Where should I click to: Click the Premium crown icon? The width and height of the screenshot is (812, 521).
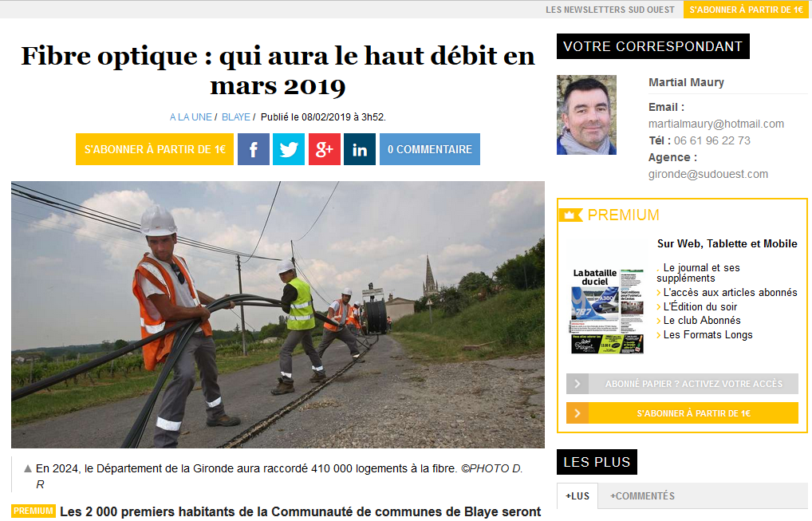pos(570,215)
